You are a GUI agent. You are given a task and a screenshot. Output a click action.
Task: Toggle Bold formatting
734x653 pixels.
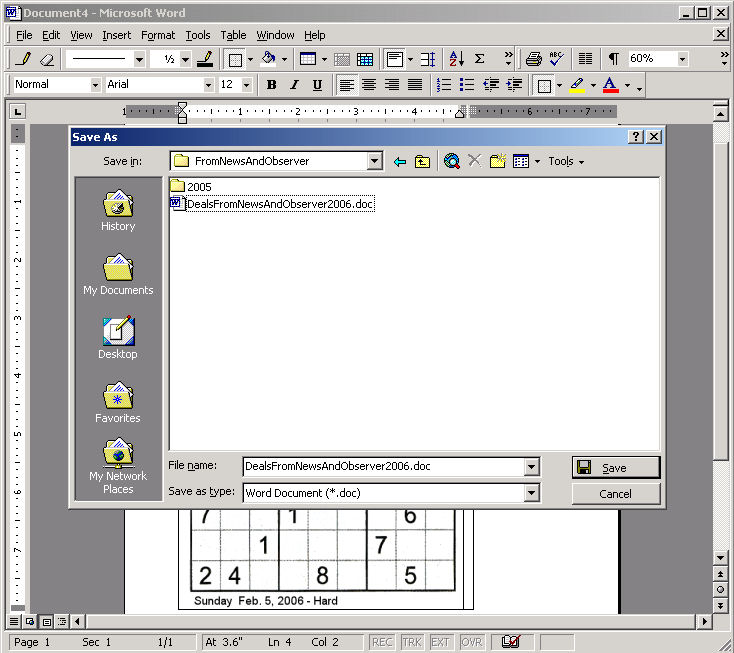point(271,85)
